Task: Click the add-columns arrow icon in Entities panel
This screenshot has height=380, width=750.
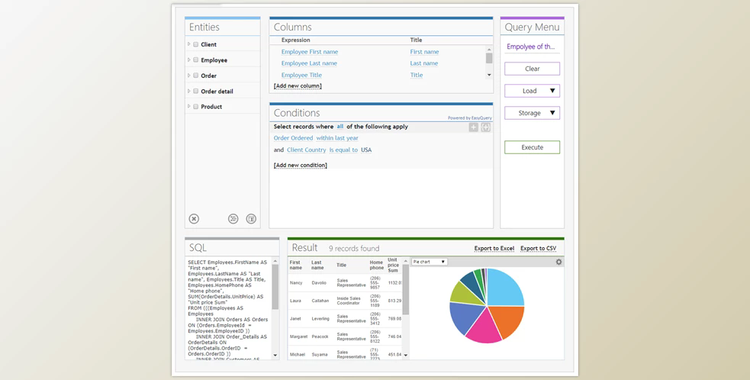Action: (233, 219)
